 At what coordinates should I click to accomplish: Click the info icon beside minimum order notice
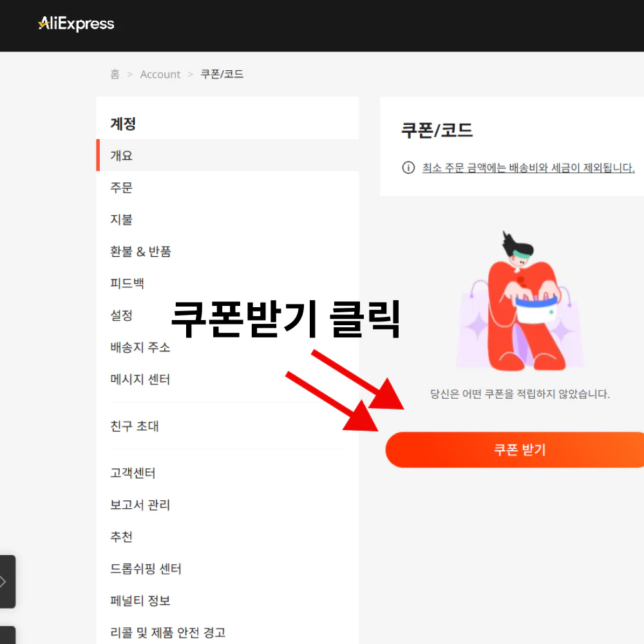[x=408, y=167]
